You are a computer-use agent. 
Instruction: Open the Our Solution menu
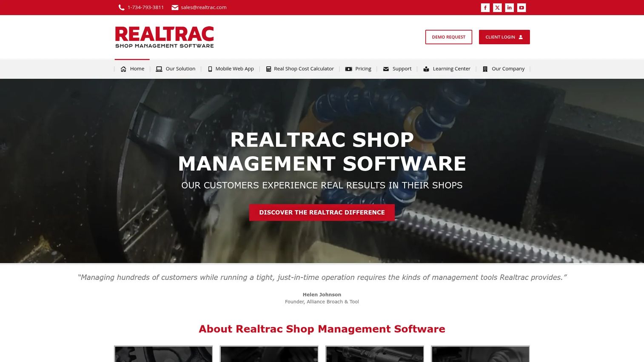click(x=180, y=69)
